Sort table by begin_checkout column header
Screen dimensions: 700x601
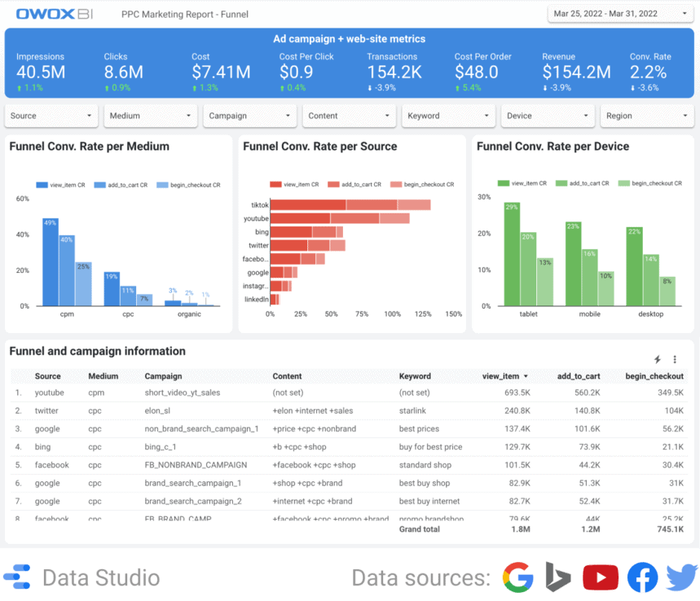click(654, 376)
